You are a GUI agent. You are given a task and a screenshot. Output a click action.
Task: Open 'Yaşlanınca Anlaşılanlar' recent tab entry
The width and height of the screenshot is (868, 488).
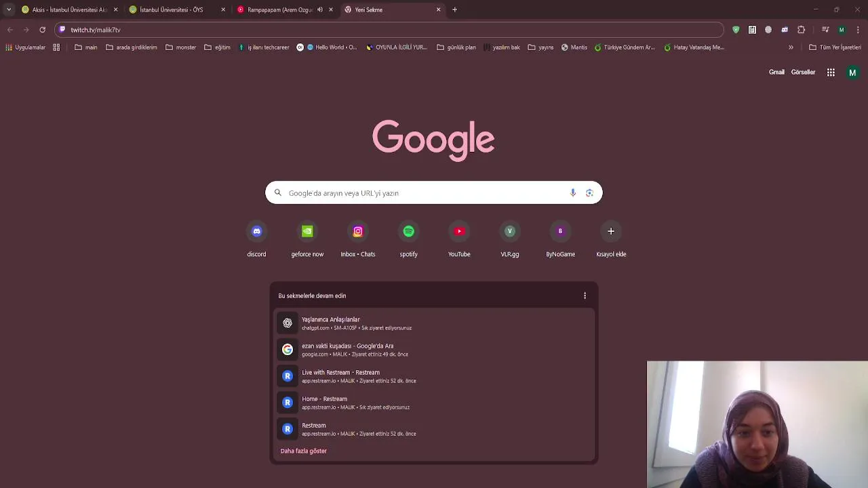pyautogui.click(x=434, y=323)
